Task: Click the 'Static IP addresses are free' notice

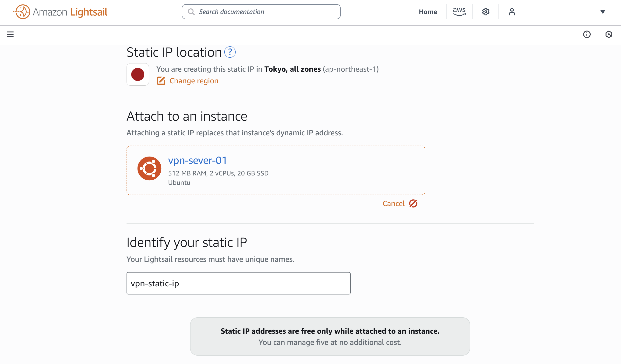Action: 330,336
